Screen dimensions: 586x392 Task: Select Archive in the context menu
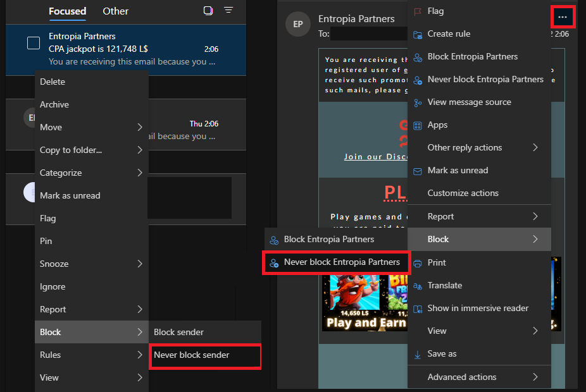coord(92,104)
